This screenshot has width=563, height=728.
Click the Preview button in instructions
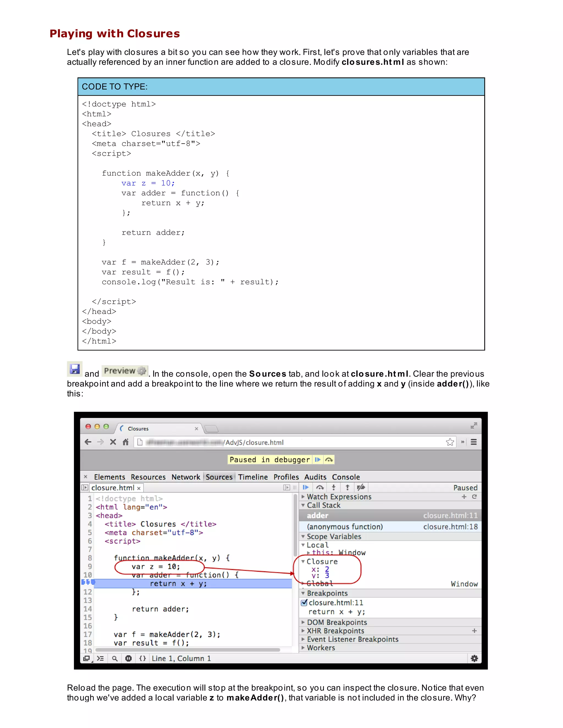click(x=125, y=371)
